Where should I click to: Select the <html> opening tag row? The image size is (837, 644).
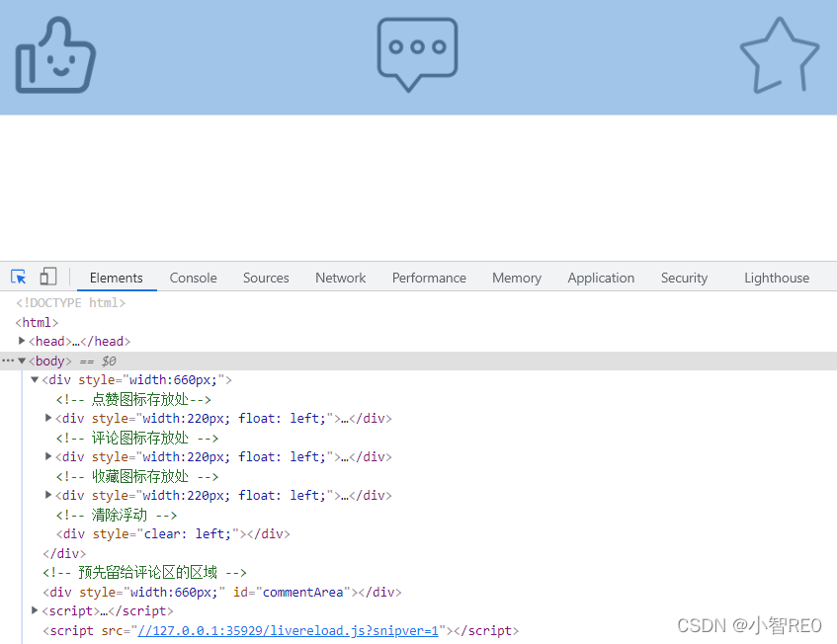point(37,322)
